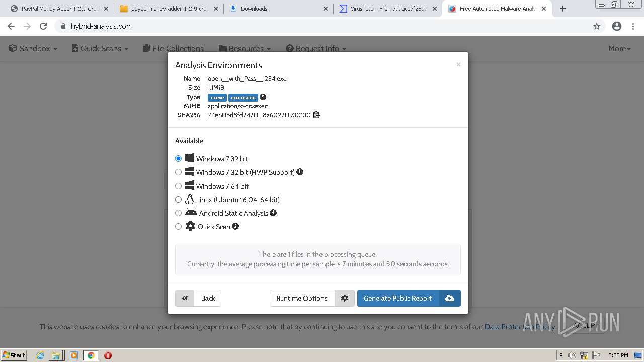Screen dimensions: 644x362
Task: Click the Back button
Action: coord(198,298)
